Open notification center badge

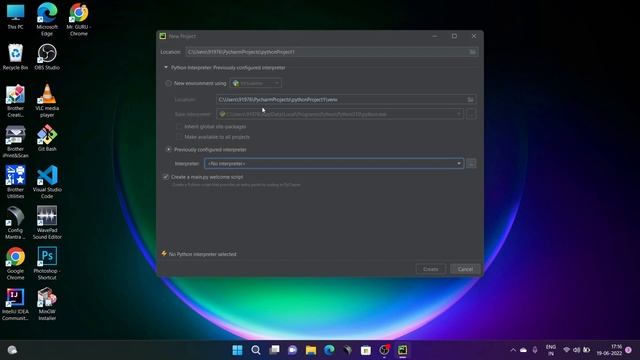click(629, 350)
